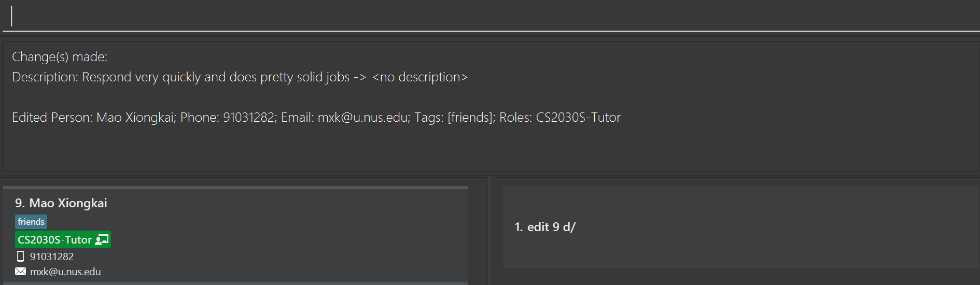Click the phone icon beside 91031282

coord(20,256)
